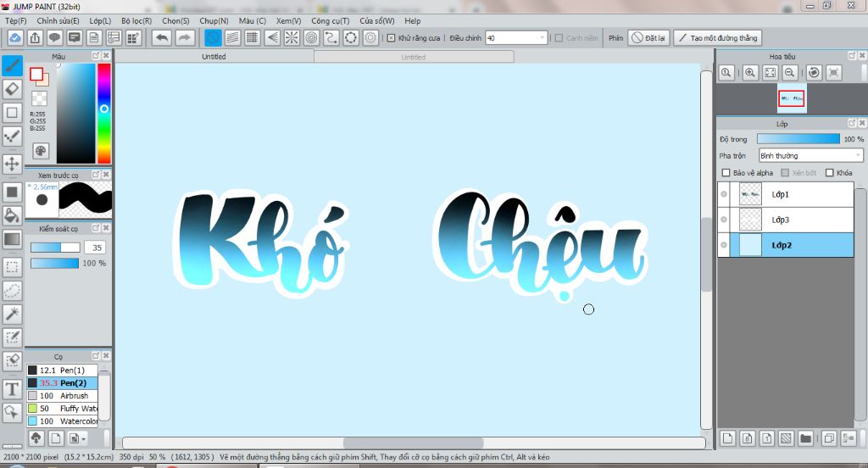Open the Chỉnh sửa(E) menu
This screenshot has width=868, height=468.
(58, 20)
